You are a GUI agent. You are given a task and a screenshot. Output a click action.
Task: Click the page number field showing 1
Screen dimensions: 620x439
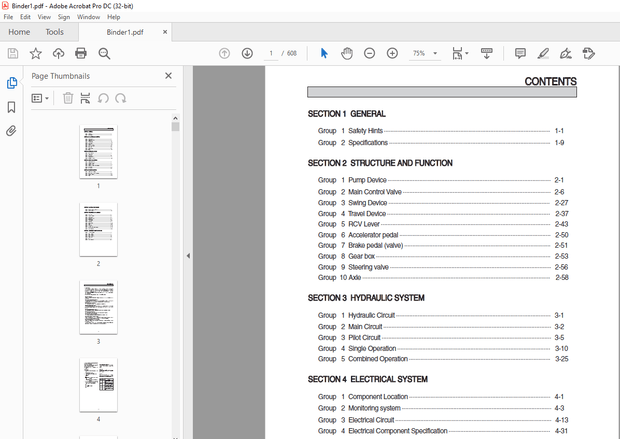pyautogui.click(x=271, y=53)
